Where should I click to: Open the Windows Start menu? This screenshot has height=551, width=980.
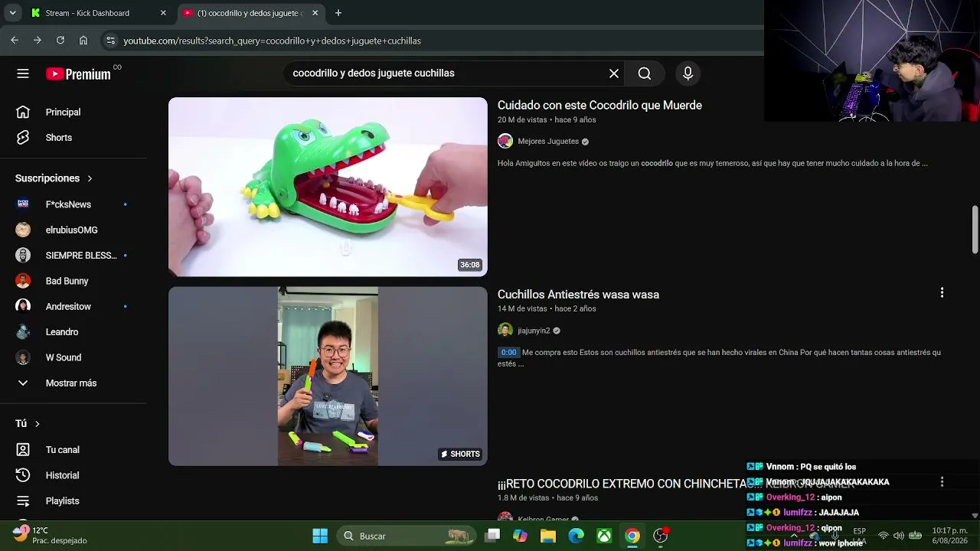click(320, 536)
